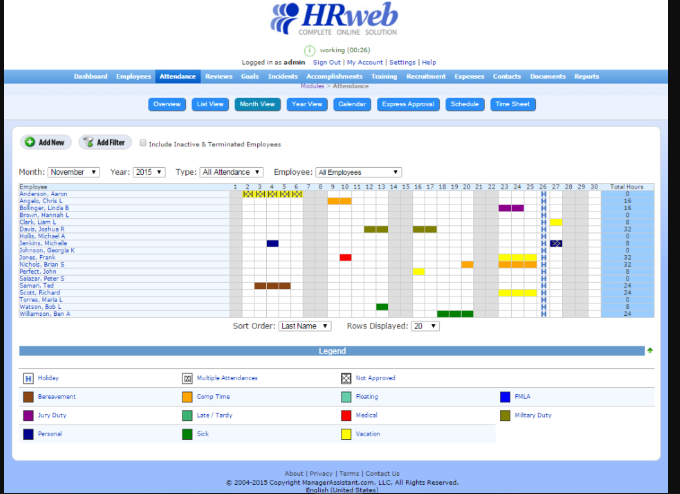
Task: Open employee Torres, Maria L
Action: 41,300
